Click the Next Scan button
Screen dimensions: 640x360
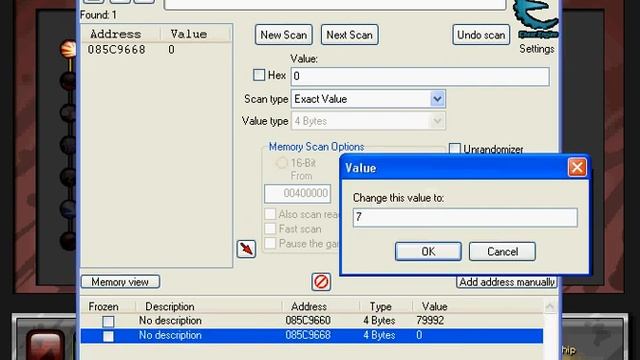(349, 35)
